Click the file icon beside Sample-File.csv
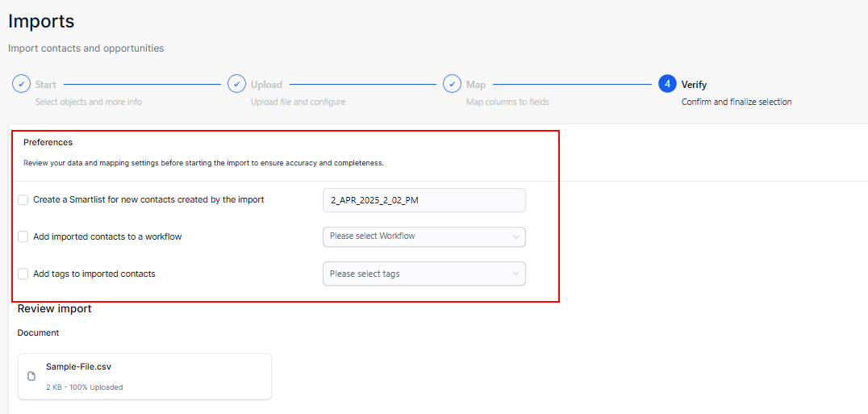This screenshot has height=414, width=868. pos(31,376)
